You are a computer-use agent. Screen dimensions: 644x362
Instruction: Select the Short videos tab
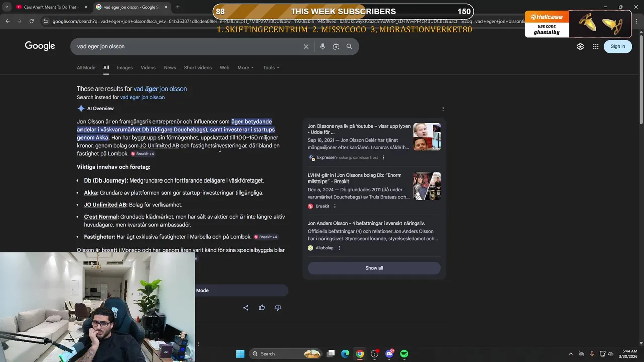(198, 68)
